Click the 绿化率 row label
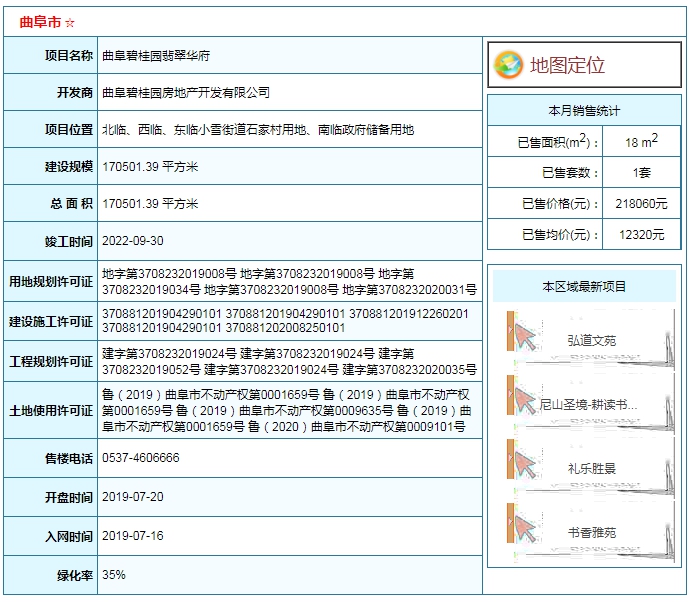 point(75,575)
